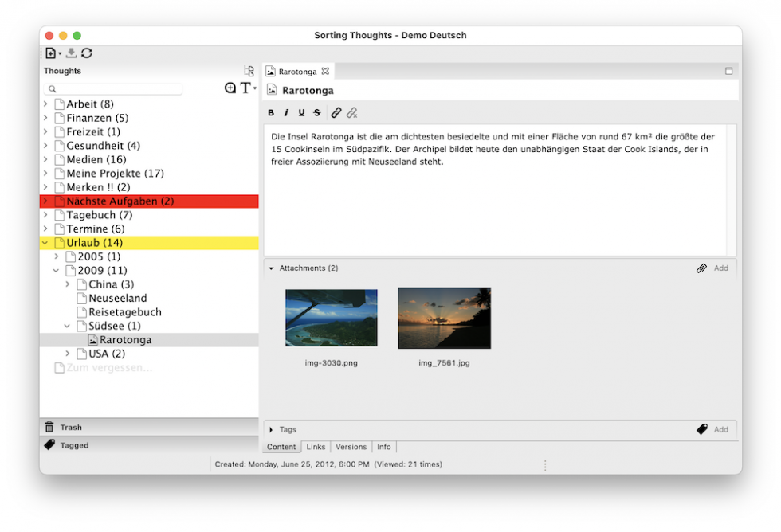Expand the China tree node
The image size is (781, 532).
(68, 284)
